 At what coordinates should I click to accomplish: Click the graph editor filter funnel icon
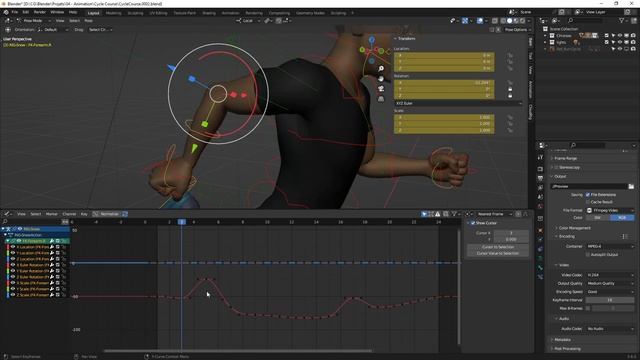pos(454,214)
